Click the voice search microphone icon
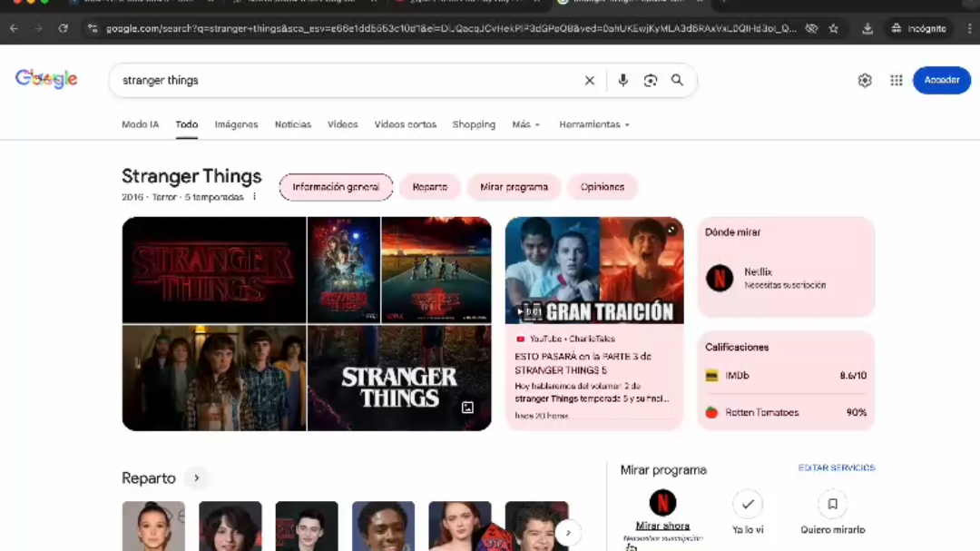The width and height of the screenshot is (980, 551). pos(622,80)
